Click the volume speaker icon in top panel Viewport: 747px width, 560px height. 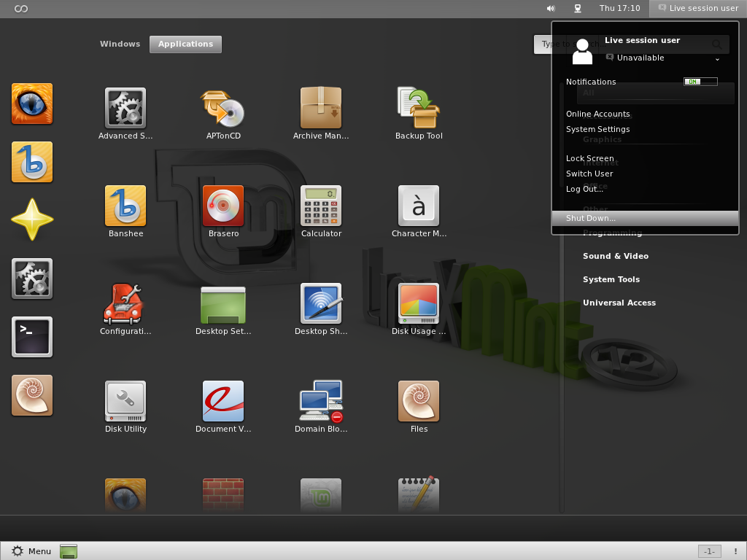551,8
